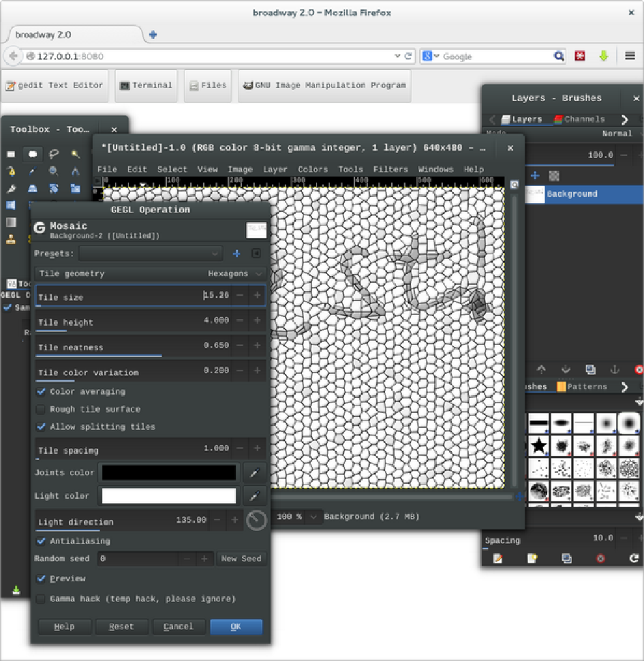Click the joints color eyedropper picker
The width and height of the screenshot is (644, 661).
[255, 472]
